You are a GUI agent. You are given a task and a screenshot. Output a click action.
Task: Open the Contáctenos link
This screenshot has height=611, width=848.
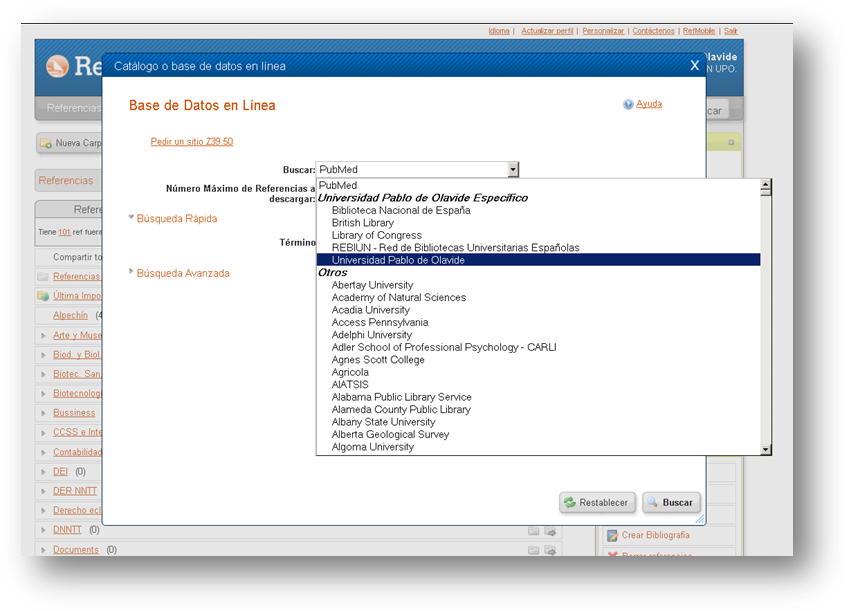click(653, 31)
